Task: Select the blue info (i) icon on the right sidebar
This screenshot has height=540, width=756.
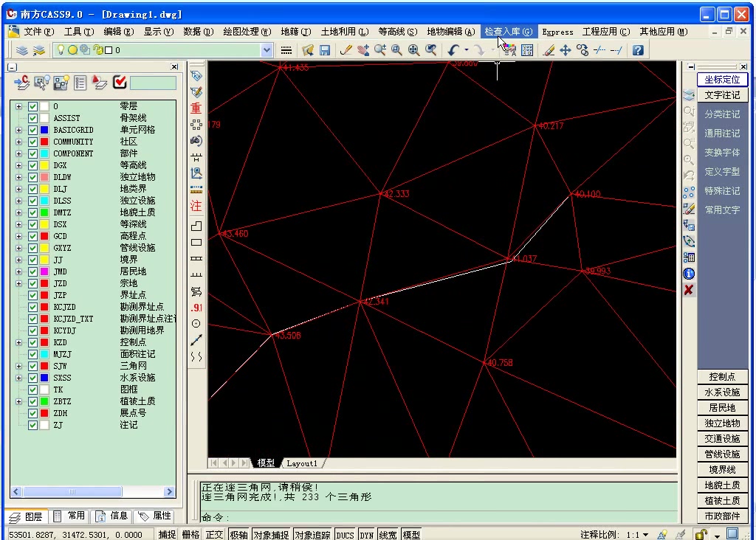Action: click(688, 273)
